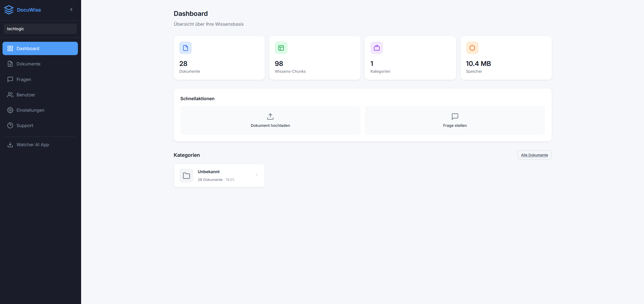Open Einstellungen via the gear icon

[10, 110]
